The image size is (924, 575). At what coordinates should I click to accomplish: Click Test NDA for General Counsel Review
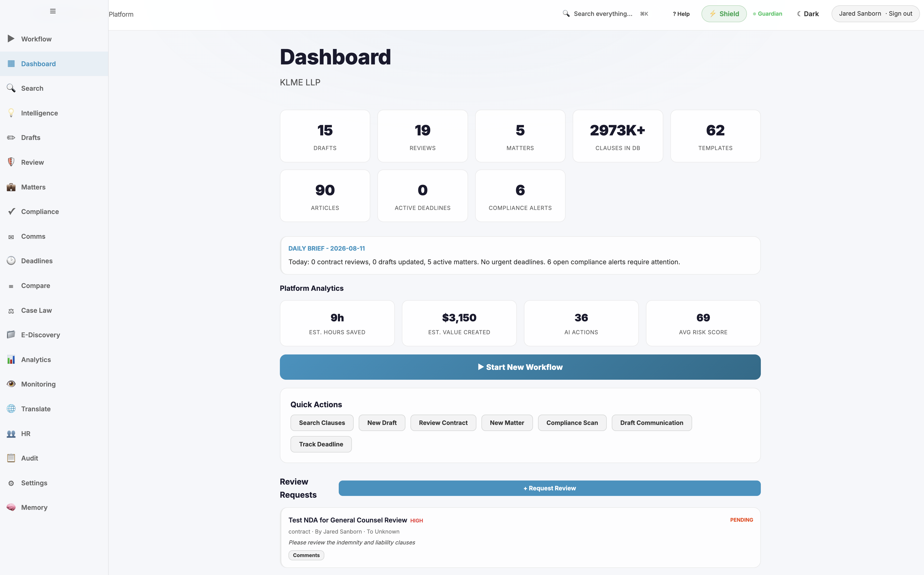348,520
